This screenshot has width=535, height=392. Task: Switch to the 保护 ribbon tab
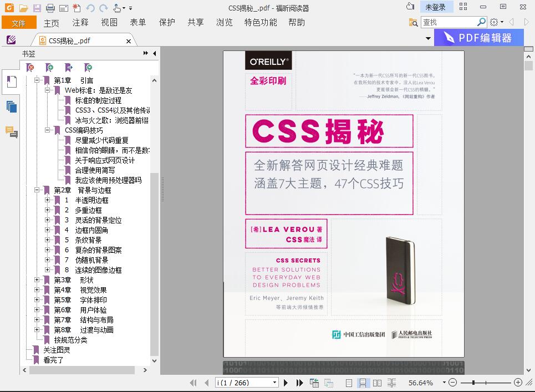click(x=167, y=23)
